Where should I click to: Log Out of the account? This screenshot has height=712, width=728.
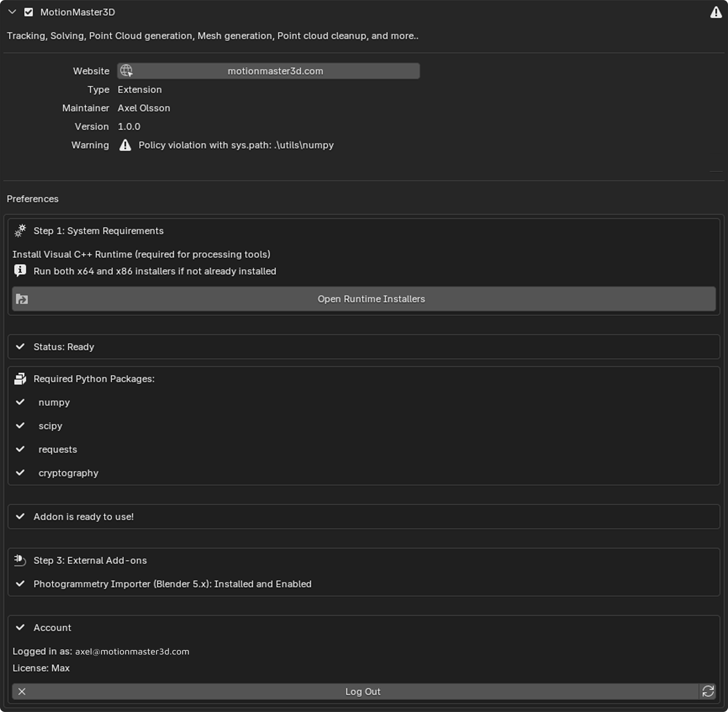coord(363,692)
